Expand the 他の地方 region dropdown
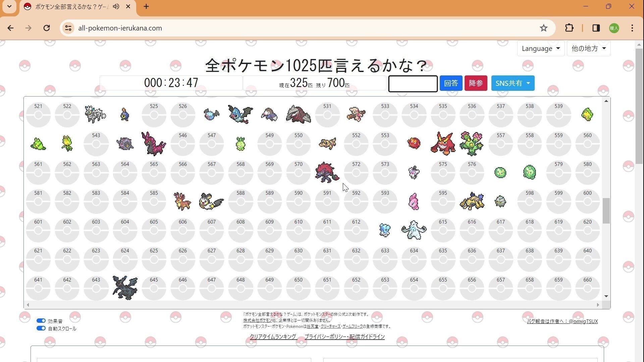The image size is (644, 362). click(588, 48)
